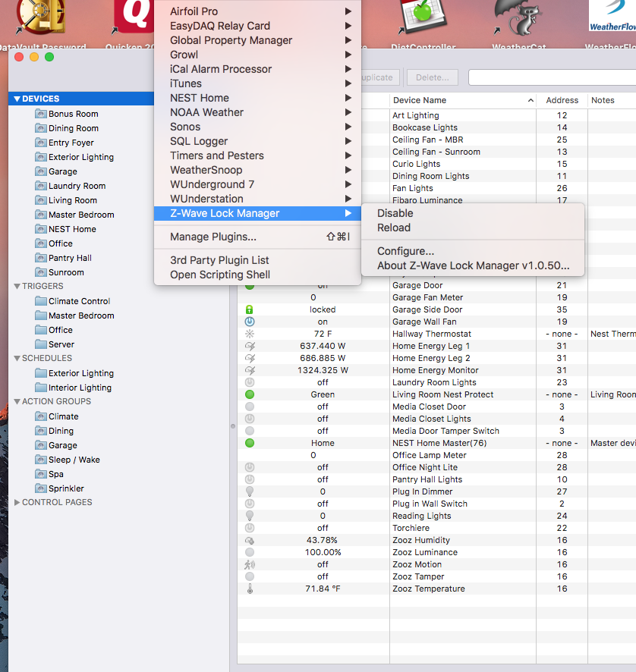636x672 pixels.
Task: Collapse the SCHEDULES section
Action: [x=17, y=358]
